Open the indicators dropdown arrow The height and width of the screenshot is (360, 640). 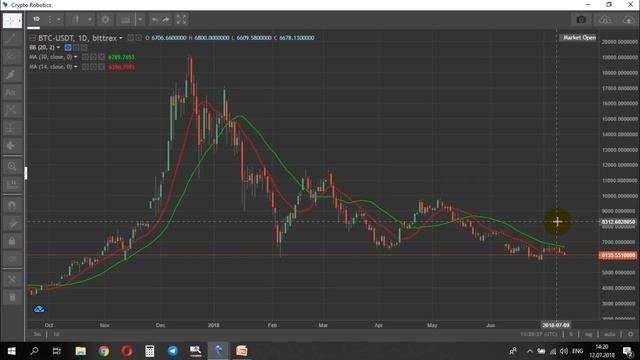click(x=140, y=19)
